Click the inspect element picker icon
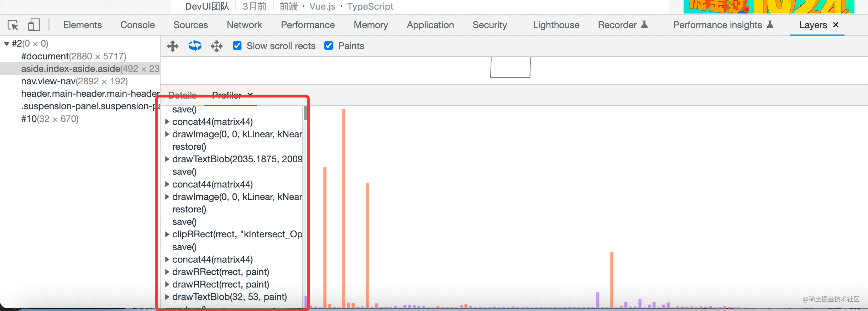The width and height of the screenshot is (868, 311). click(13, 25)
